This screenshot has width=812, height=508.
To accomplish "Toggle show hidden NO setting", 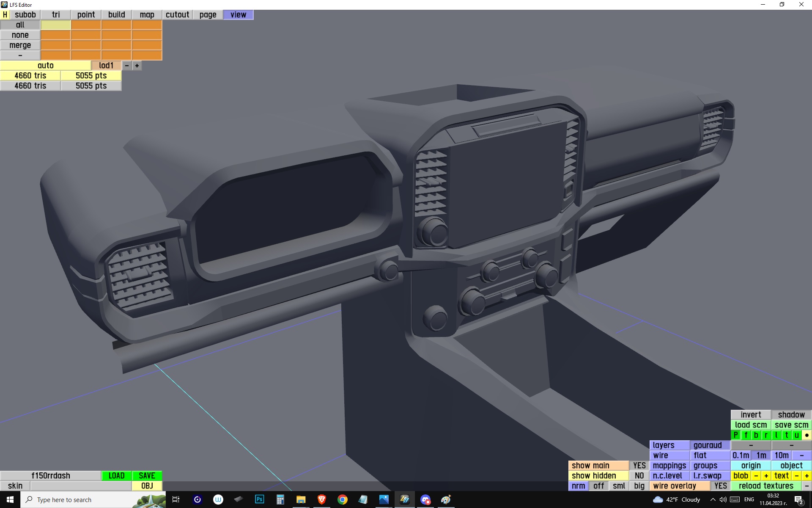I will coord(639,476).
